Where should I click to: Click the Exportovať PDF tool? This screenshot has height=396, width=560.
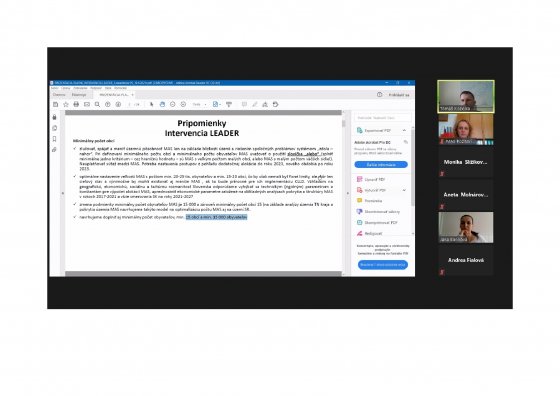point(377,130)
